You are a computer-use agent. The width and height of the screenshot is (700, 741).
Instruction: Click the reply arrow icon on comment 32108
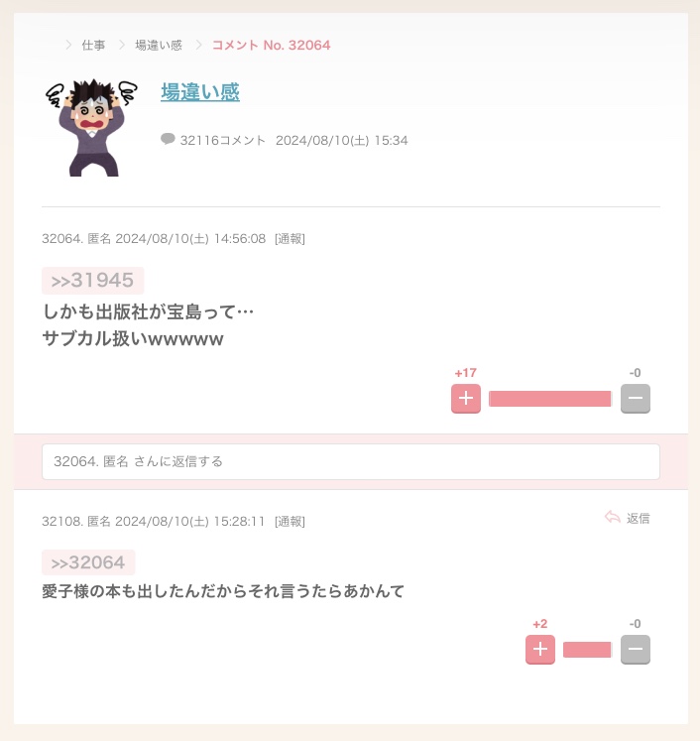click(612, 518)
